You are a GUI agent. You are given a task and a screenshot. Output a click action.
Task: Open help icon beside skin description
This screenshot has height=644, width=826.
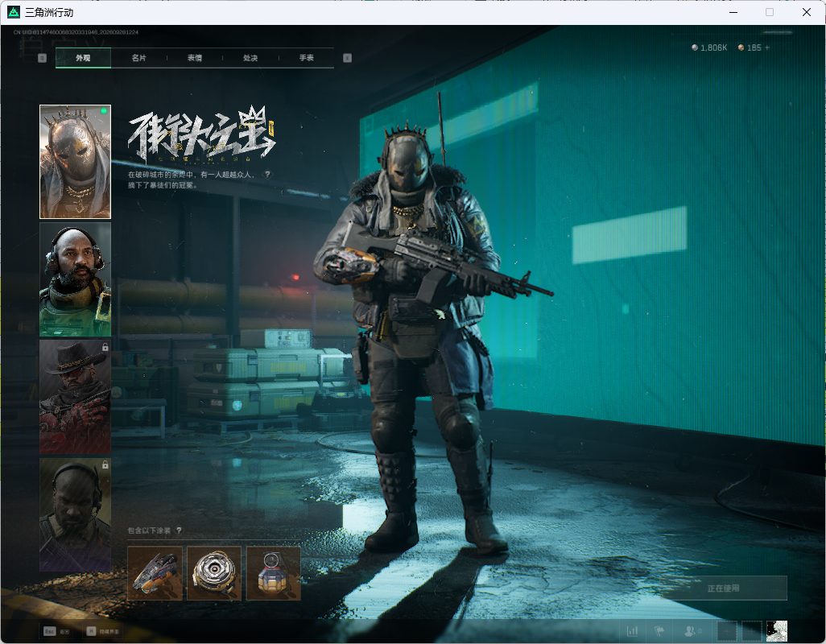coord(267,175)
